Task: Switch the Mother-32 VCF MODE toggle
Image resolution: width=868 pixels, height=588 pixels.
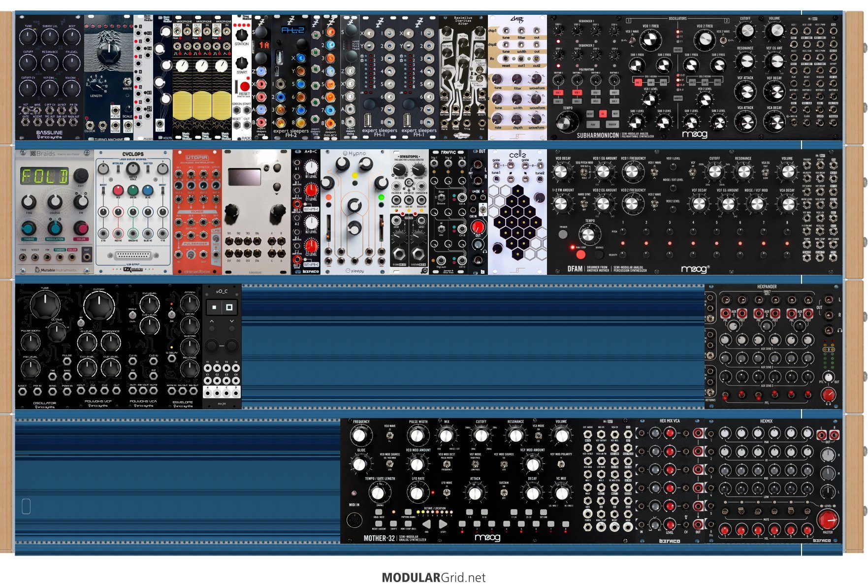Action: (475, 464)
